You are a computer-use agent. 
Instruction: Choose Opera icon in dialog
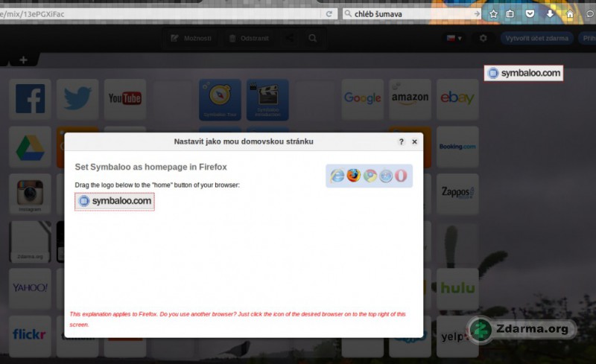(x=401, y=176)
